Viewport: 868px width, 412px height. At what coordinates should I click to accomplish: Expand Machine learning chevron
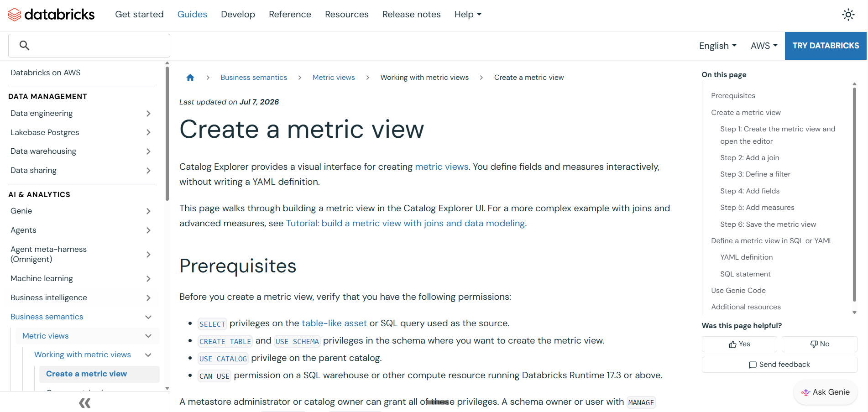(x=148, y=279)
